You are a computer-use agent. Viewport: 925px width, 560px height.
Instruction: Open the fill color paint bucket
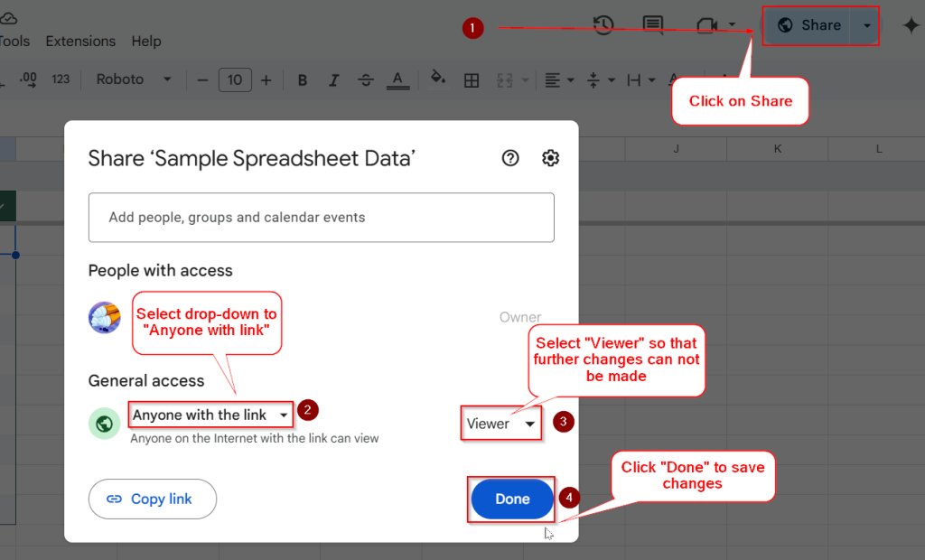[x=437, y=79]
